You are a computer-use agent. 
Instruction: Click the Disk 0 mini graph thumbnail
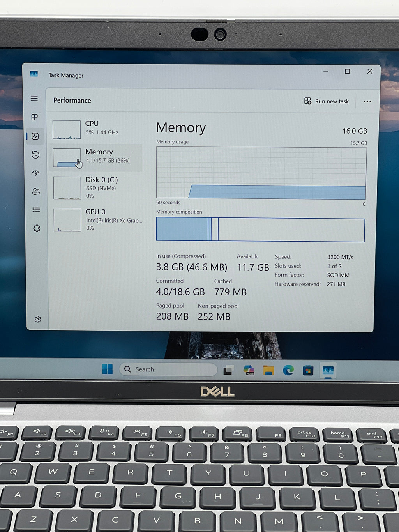(x=67, y=188)
